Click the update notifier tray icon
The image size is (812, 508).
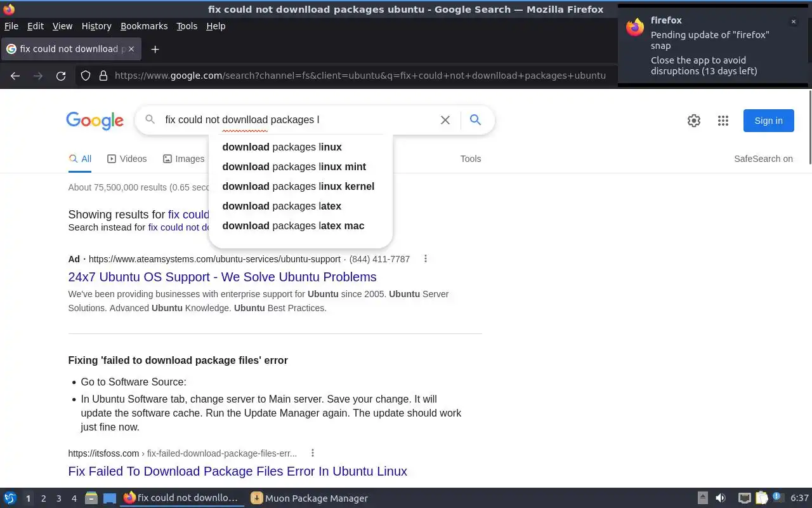click(778, 498)
